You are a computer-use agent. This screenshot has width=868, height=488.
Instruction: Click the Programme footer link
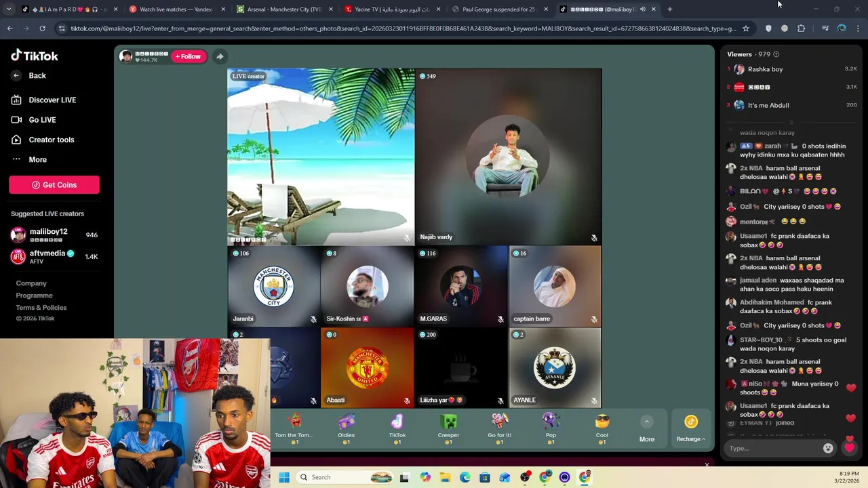[x=34, y=296]
